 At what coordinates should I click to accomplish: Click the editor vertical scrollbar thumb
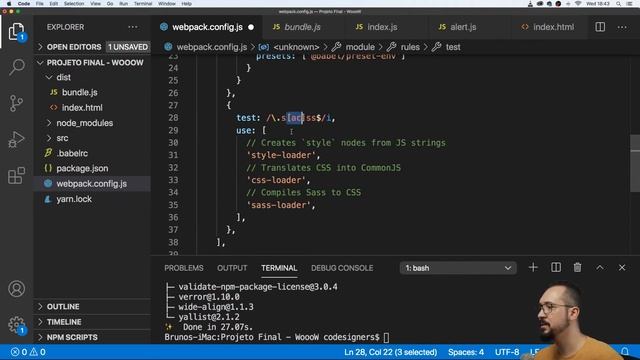[x=635, y=163]
